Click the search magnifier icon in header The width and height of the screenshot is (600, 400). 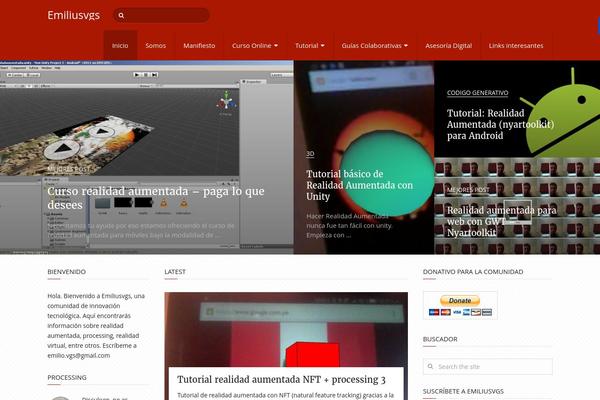coord(121,15)
